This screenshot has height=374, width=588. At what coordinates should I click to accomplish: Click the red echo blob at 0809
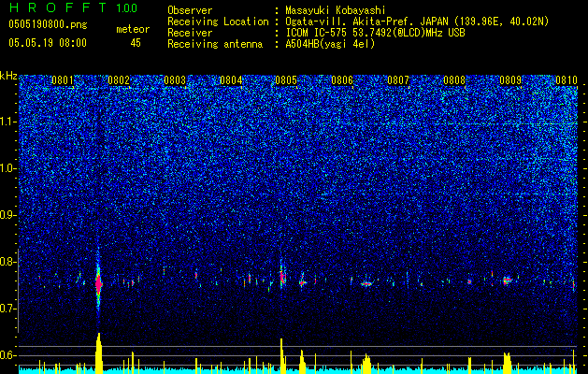pyautogui.click(x=508, y=280)
